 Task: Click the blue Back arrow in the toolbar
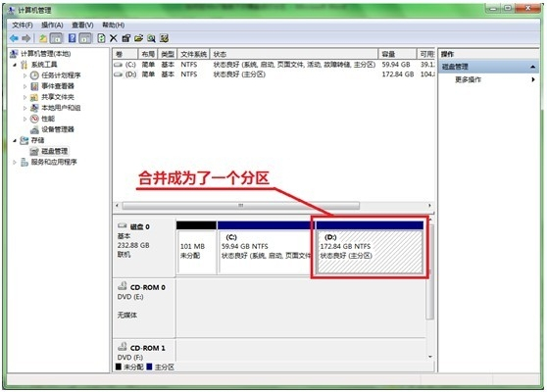pos(15,38)
